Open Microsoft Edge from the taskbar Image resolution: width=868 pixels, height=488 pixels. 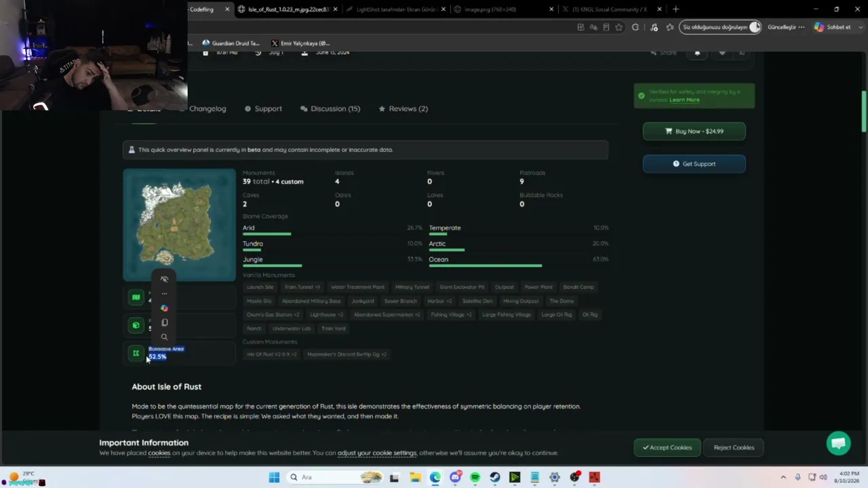(435, 477)
